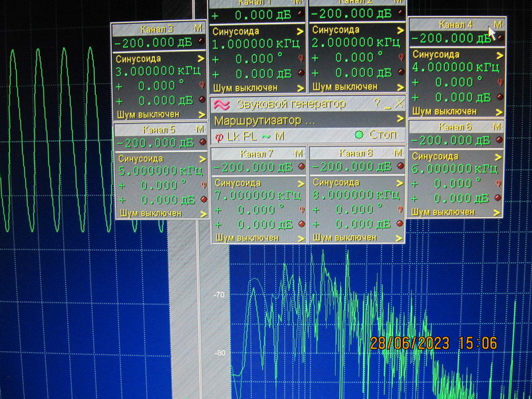This screenshot has height=399, width=532.
Task: Click the M icon in Канал 5 header
Action: click(200, 129)
